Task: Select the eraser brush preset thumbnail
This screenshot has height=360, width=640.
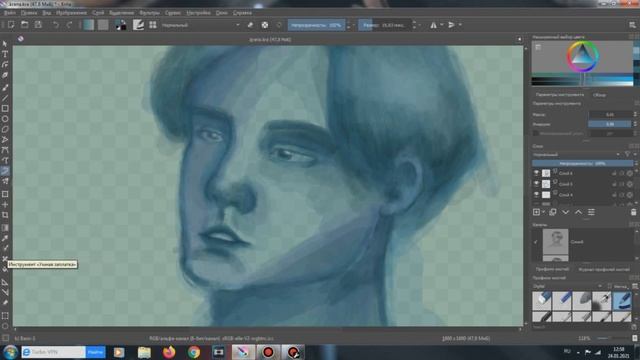Action: 542,301
